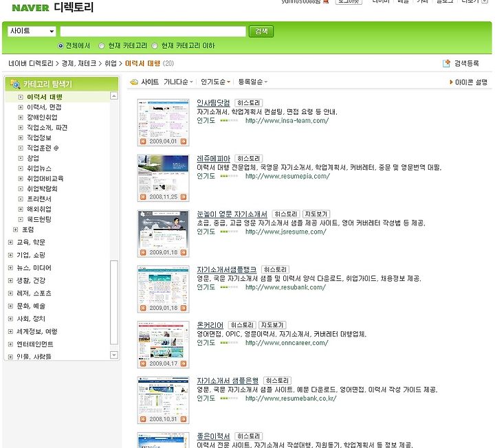Viewport: 495px width, 448px height.
Task: Open 레쥬메피아 site link
Action: click(x=213, y=158)
